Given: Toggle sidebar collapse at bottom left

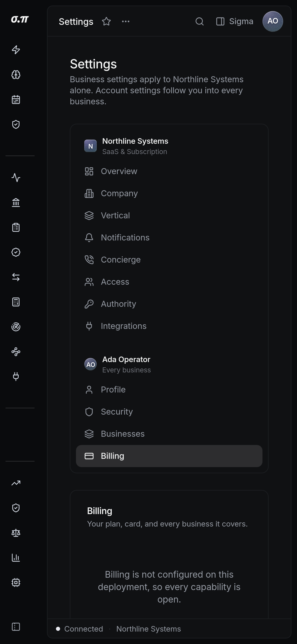Looking at the screenshot, I should click(16, 627).
